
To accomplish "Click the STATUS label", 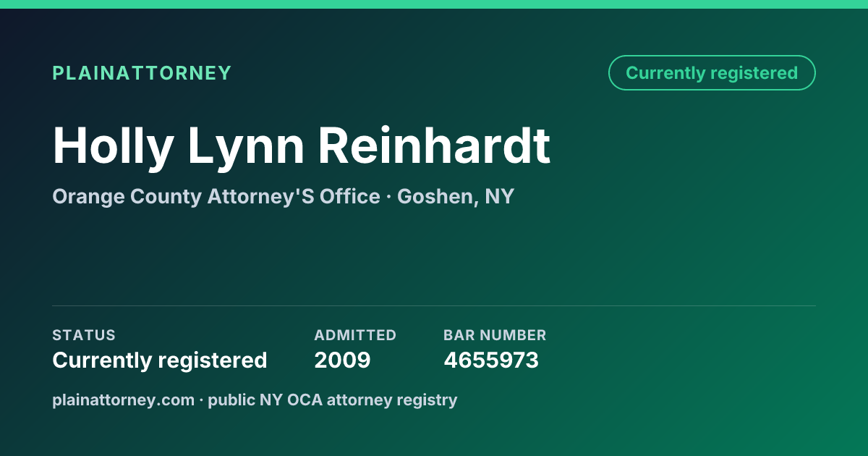I will tap(84, 335).
